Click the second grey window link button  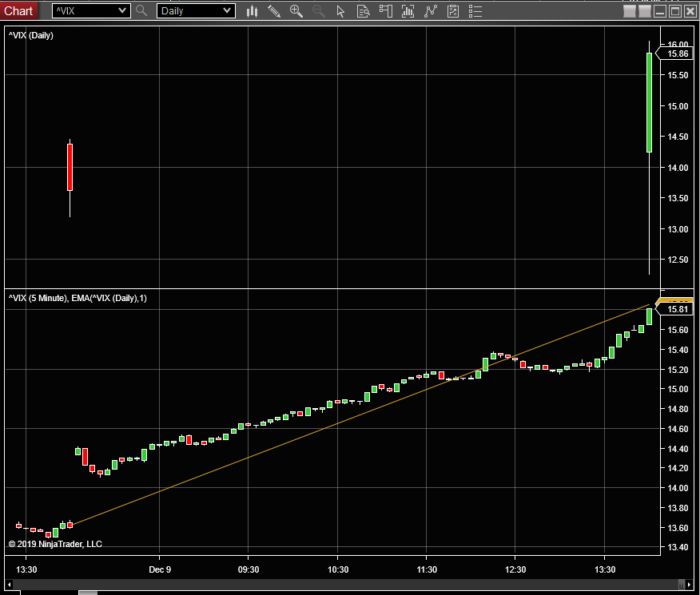click(x=645, y=11)
